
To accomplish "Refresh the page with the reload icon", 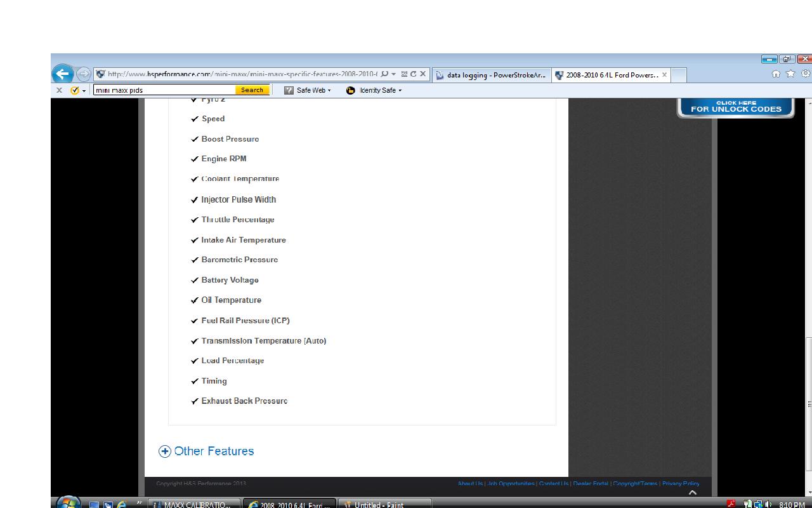I will (x=414, y=74).
